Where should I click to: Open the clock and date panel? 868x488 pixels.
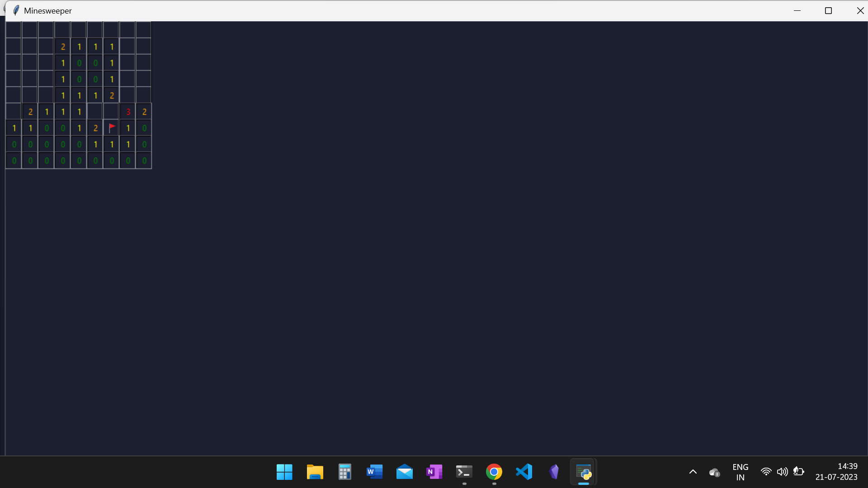click(x=836, y=471)
